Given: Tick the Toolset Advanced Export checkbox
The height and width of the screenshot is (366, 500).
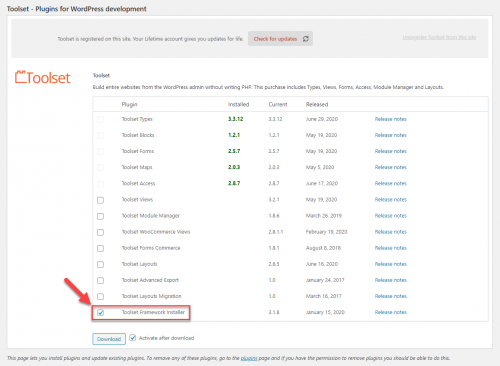Looking at the screenshot, I should 100,280.
